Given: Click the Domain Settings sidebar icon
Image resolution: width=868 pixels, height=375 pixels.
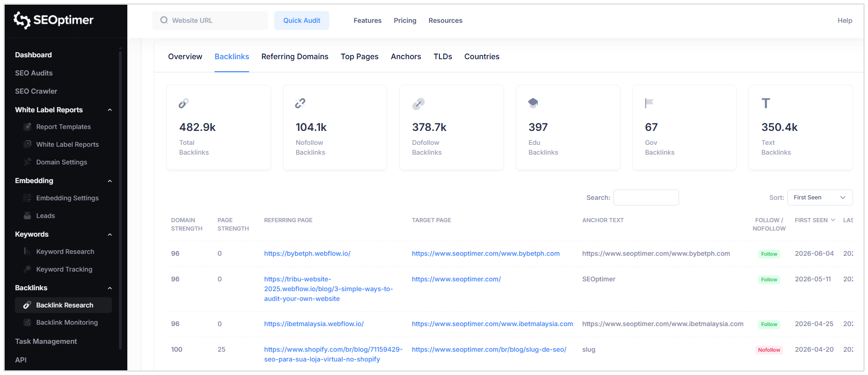Looking at the screenshot, I should pos(28,162).
